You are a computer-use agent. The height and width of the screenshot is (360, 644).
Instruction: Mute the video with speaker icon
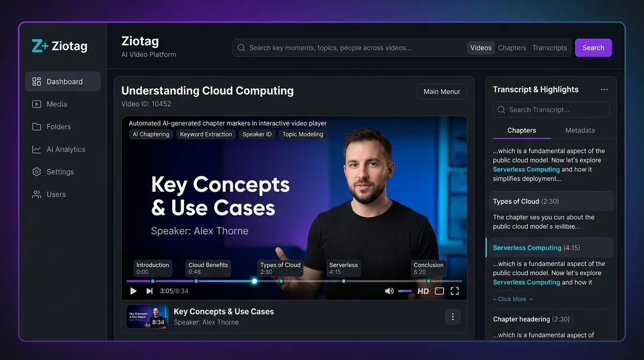[x=389, y=291]
